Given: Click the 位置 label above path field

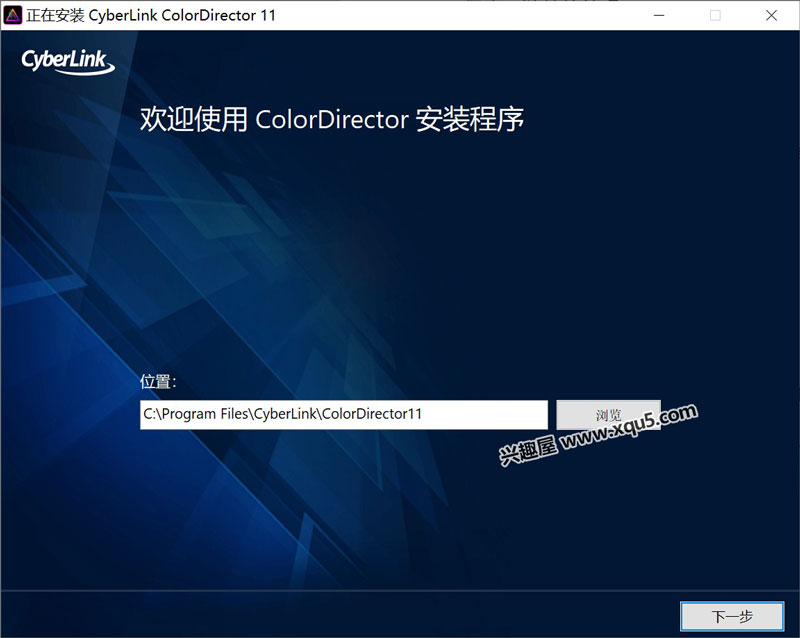Looking at the screenshot, I should [158, 382].
